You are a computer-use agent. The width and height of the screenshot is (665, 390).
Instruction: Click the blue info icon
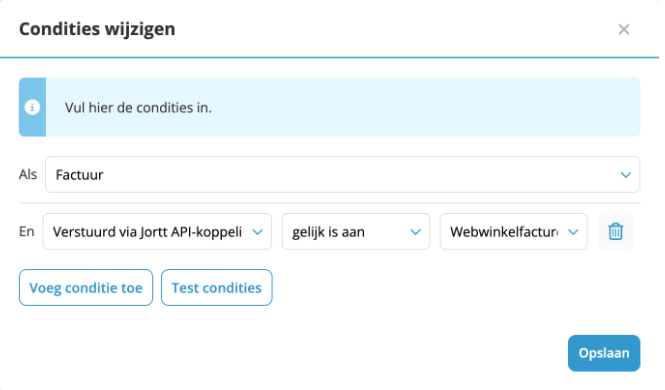pos(32,107)
